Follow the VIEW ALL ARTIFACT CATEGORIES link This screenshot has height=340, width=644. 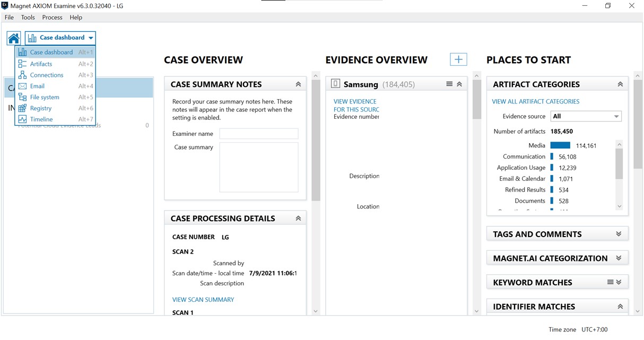pyautogui.click(x=535, y=101)
